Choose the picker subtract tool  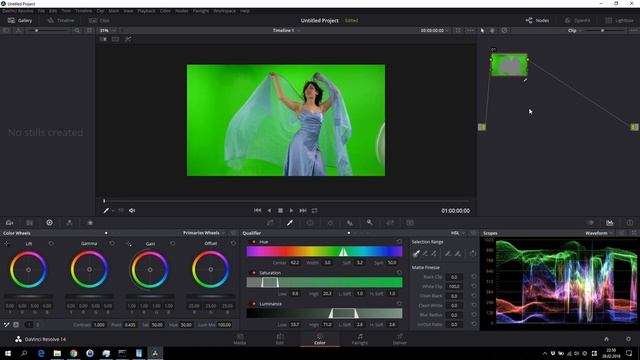tap(425, 253)
